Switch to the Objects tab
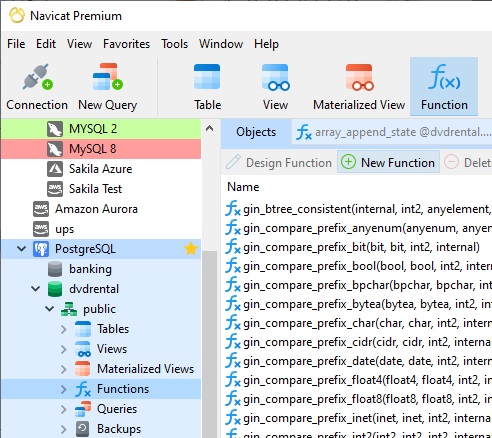Screen dimensions: 492x438 (256, 132)
